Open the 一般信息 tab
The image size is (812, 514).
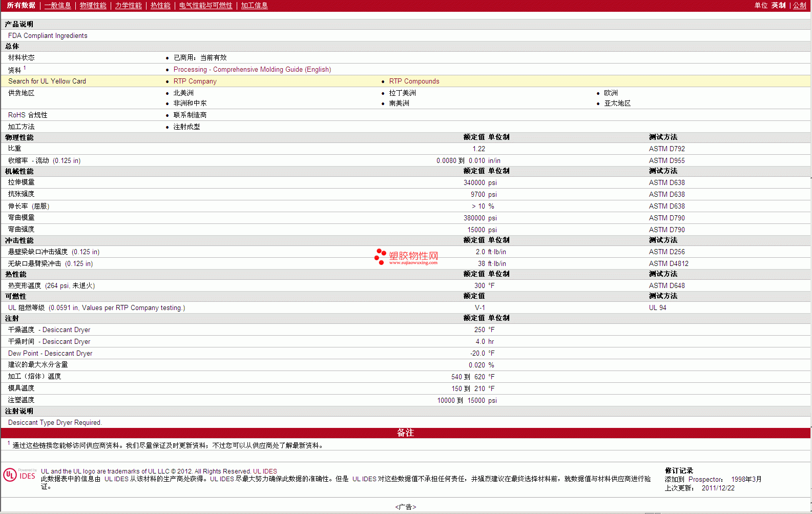57,6
